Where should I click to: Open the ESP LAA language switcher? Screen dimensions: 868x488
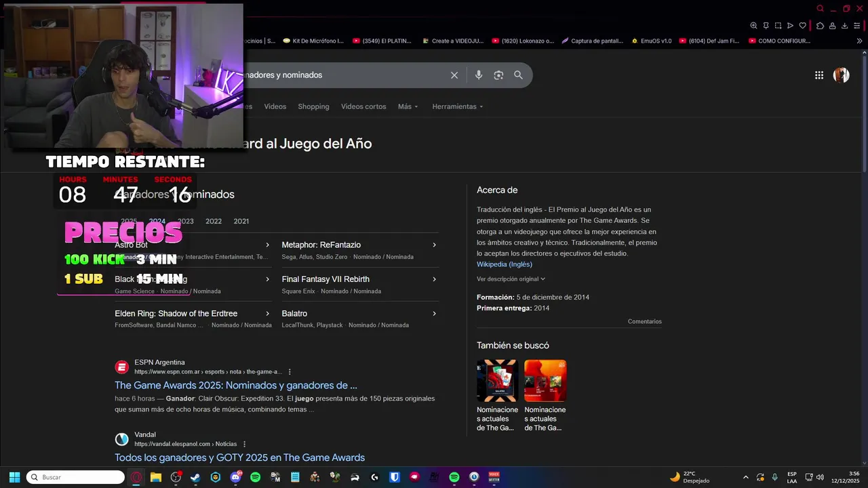point(792,477)
